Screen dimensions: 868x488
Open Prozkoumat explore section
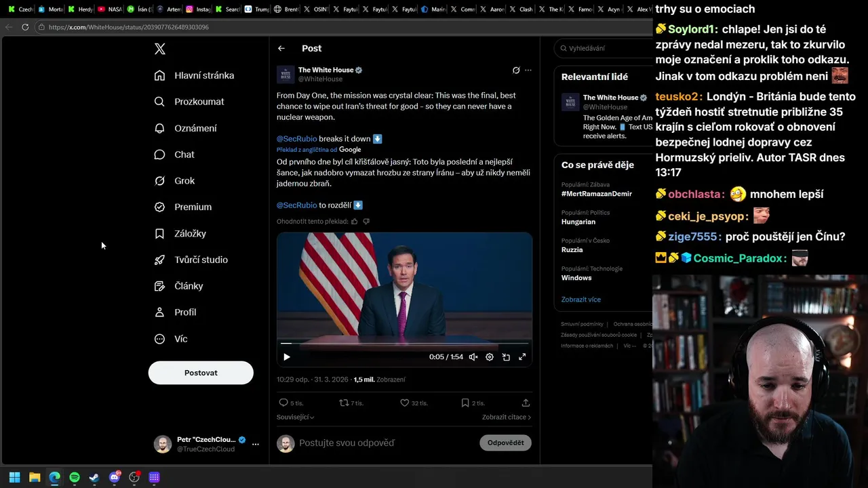tap(189, 102)
